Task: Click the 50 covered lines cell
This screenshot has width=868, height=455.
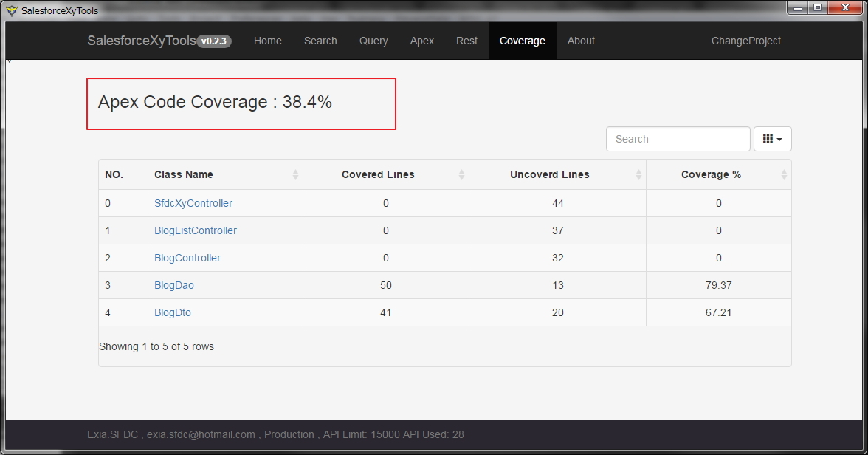Action: pyautogui.click(x=386, y=285)
